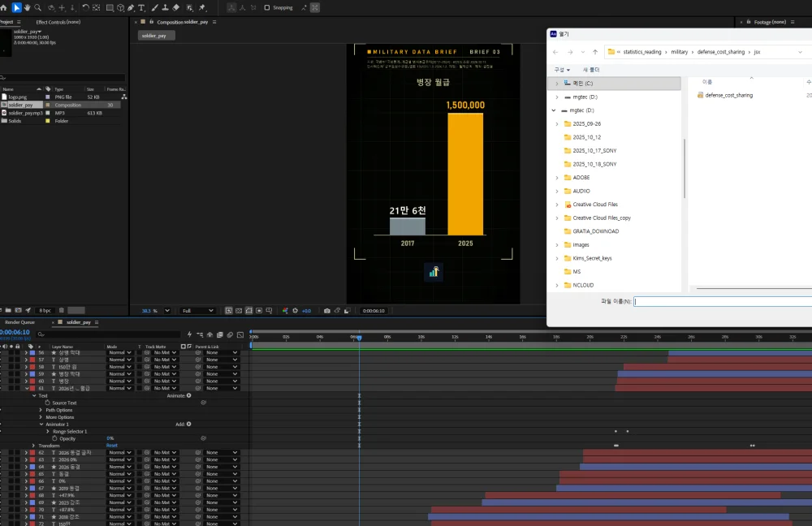Toggle fast previews lightning icon
The width and height of the screenshot is (812, 526).
(x=189, y=334)
